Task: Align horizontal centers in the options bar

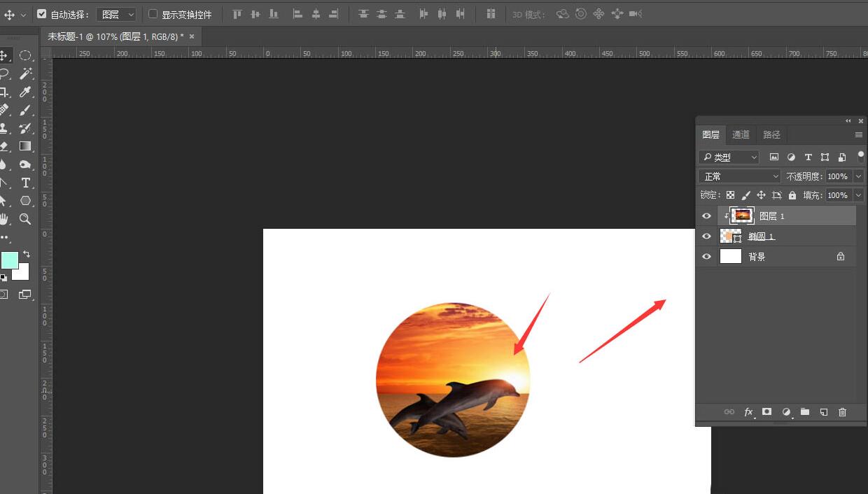Action: click(x=316, y=14)
